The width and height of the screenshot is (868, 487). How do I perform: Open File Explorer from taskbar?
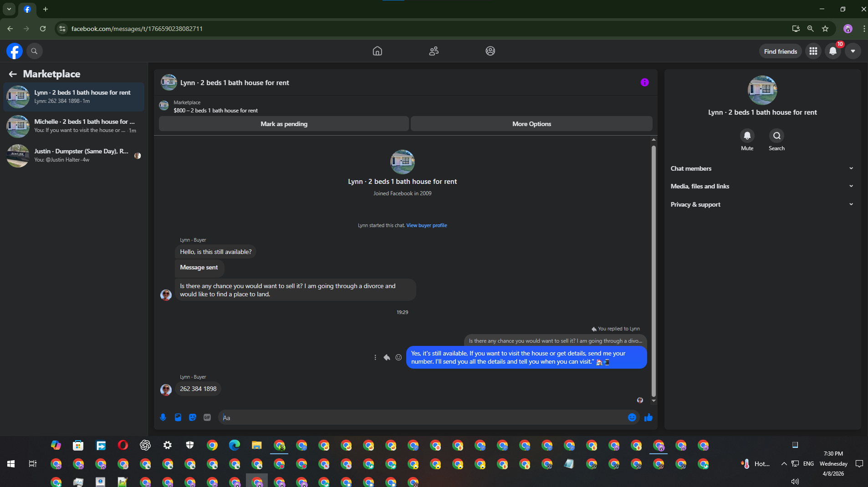pyautogui.click(x=256, y=445)
